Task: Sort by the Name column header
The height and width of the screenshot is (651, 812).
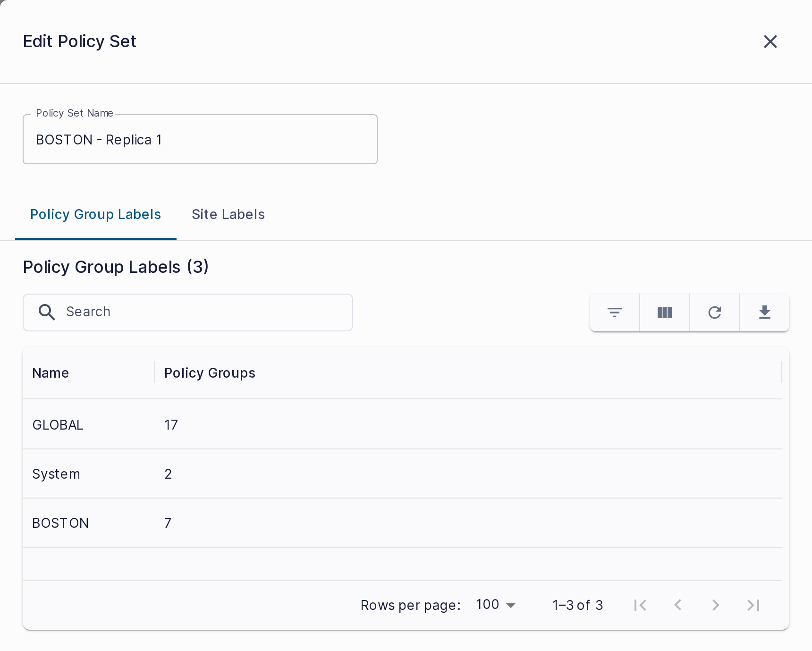Action: (x=51, y=373)
